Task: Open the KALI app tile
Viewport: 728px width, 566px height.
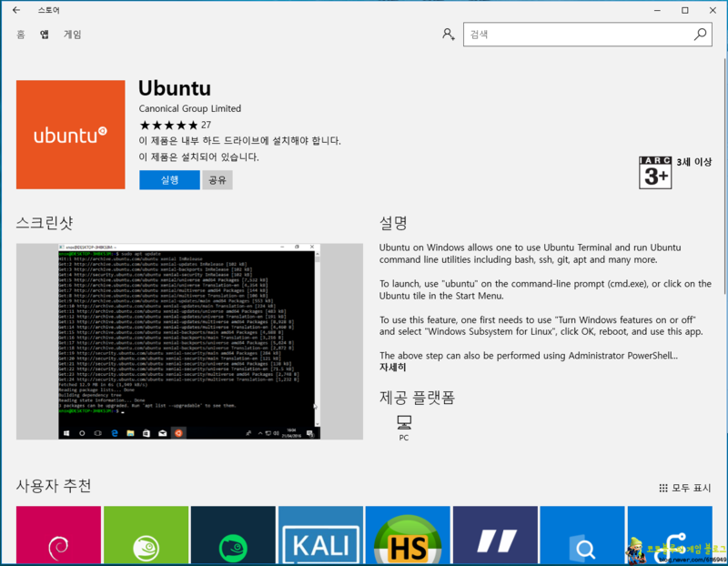Action: pyautogui.click(x=321, y=535)
